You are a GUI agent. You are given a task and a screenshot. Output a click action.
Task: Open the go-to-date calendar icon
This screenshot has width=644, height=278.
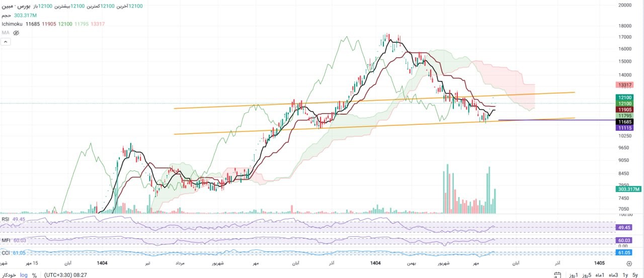pyautogui.click(x=557, y=275)
